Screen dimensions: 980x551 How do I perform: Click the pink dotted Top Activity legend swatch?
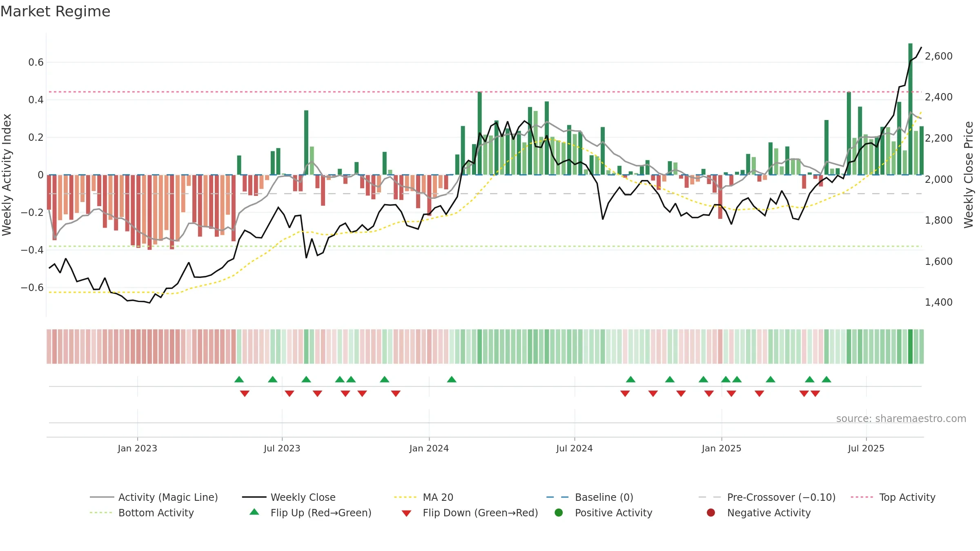pyautogui.click(x=862, y=497)
